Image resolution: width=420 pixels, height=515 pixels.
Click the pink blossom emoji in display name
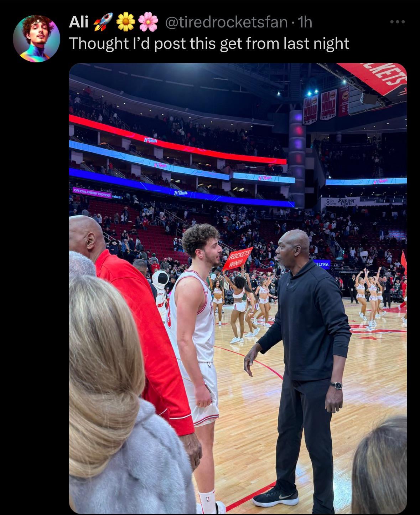click(148, 22)
